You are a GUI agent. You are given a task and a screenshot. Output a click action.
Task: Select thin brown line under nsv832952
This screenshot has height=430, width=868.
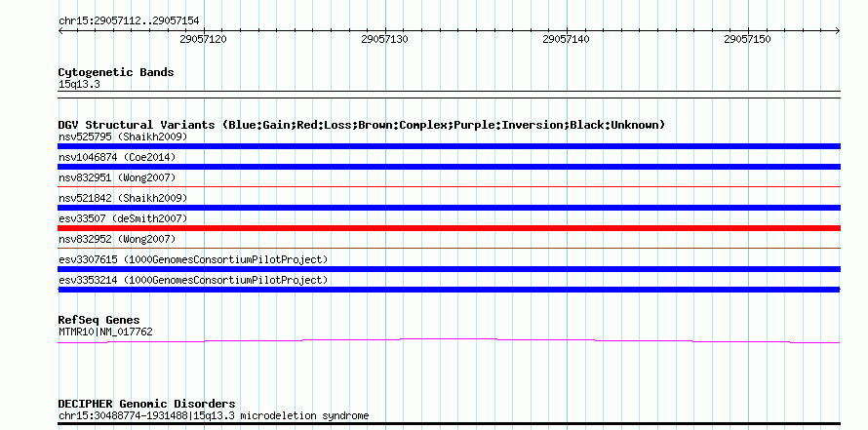tap(449, 249)
